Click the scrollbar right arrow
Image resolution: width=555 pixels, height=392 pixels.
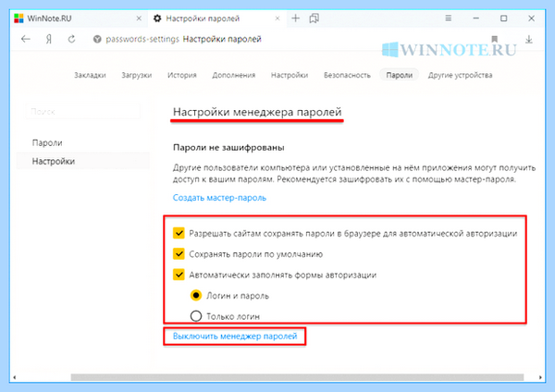coord(540,377)
